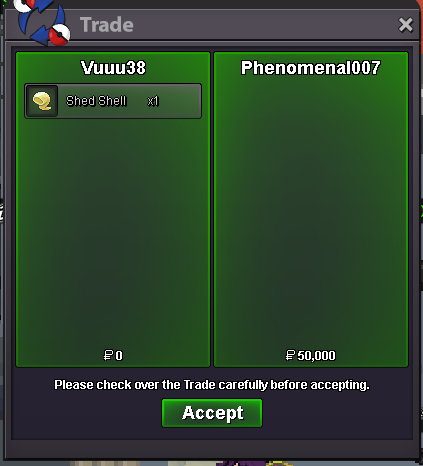Click the trade warning message text
Viewport: 423px width, 466px height.
[212, 385]
